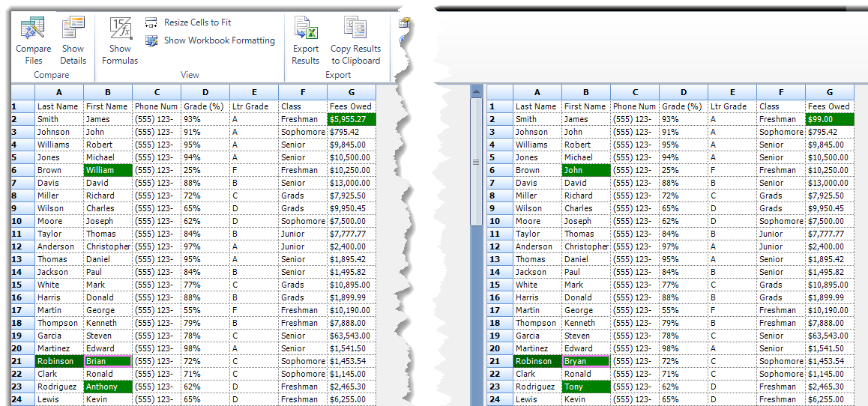Toggle Show Formulas in the View group

click(120, 41)
